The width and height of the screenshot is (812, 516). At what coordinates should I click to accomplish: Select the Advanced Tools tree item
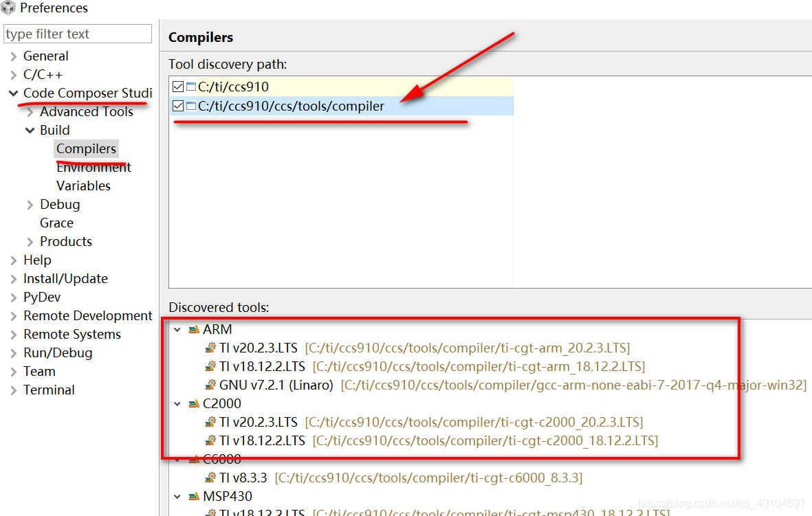[87, 112]
